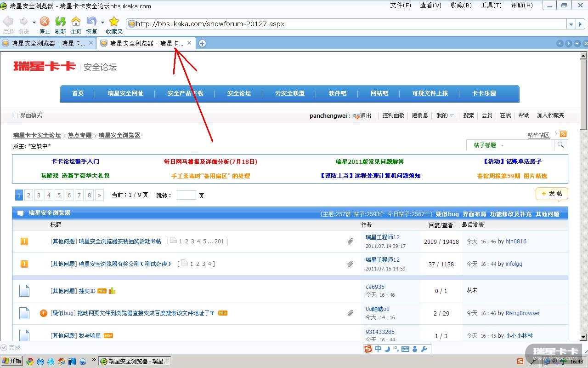Viewport: 588px width, 368px height.
Task: Open the 疑似bug filter in forum header
Action: click(447, 214)
